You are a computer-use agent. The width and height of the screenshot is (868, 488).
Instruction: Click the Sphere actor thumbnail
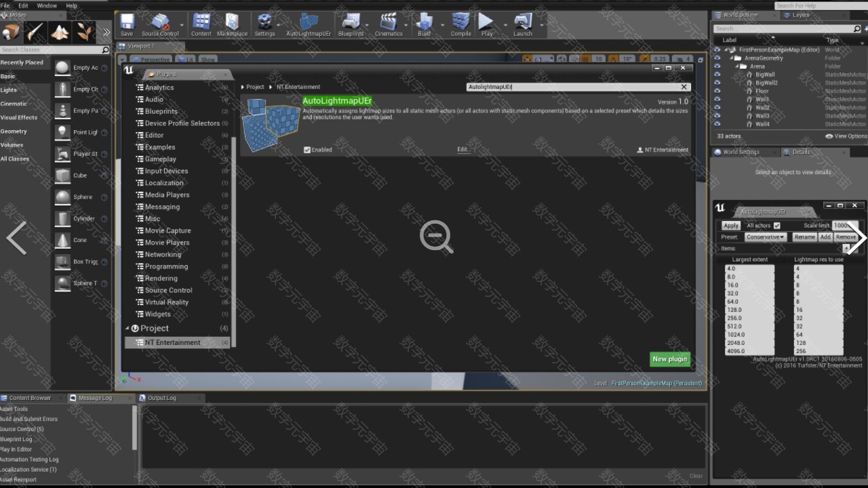62,197
